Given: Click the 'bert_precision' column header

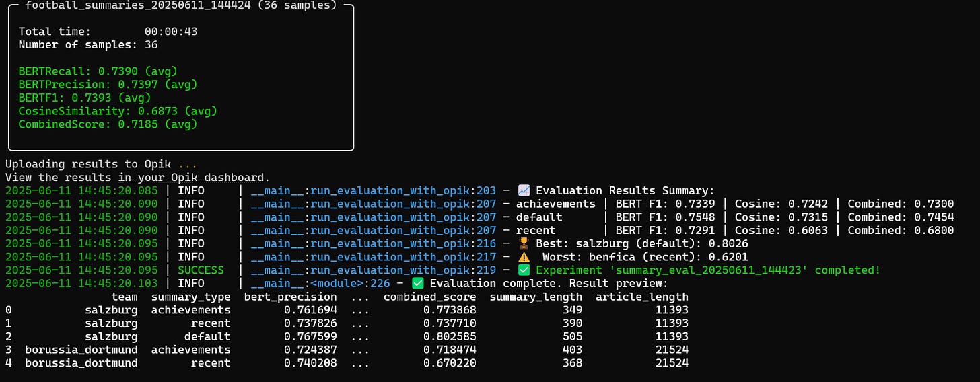Looking at the screenshot, I should pos(291,297).
